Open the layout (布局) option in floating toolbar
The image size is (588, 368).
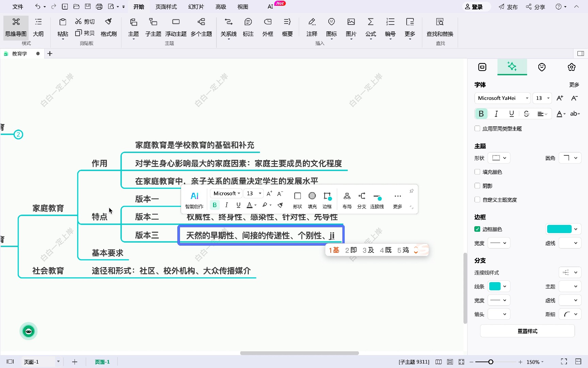coord(347,200)
